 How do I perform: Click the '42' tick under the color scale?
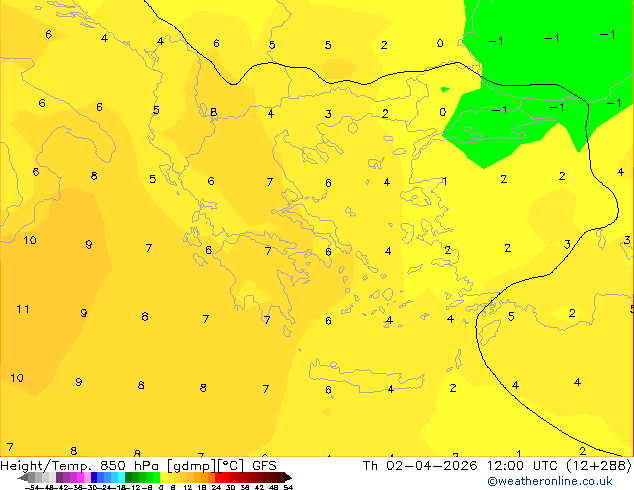259,487
